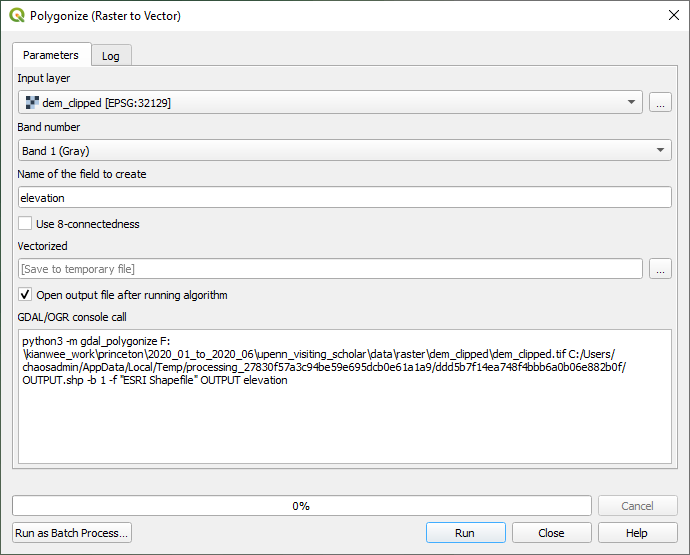
Task: Click the Save to temporary file field
Action: pos(330,269)
